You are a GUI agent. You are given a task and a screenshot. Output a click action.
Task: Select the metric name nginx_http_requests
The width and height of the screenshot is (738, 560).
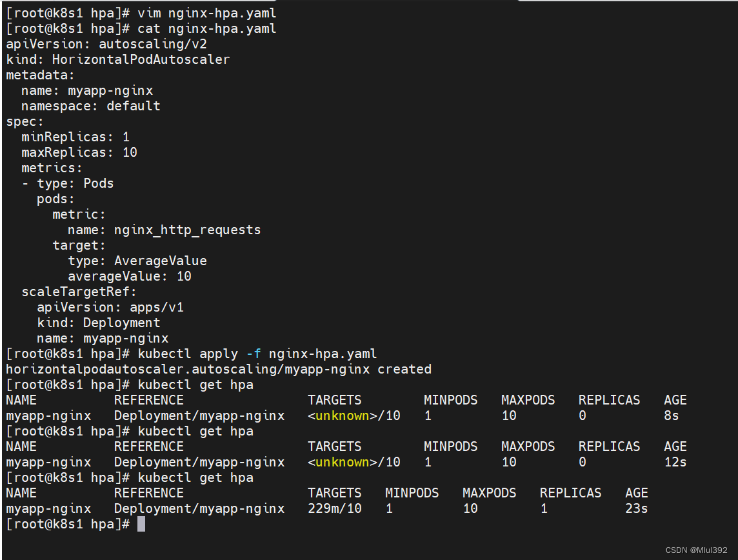pos(187,230)
